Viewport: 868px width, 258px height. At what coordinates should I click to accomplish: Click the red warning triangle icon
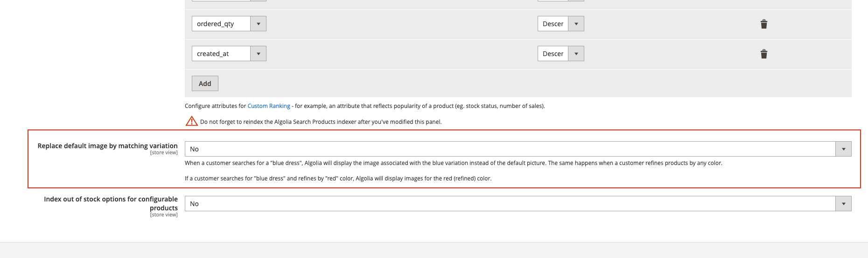click(191, 121)
